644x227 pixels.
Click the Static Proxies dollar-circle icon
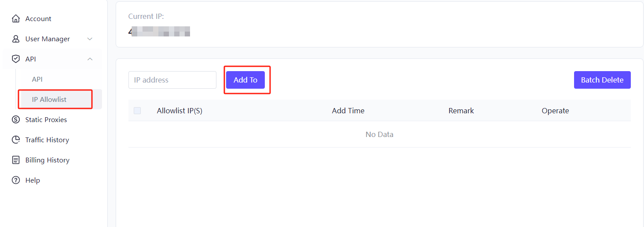point(16,119)
